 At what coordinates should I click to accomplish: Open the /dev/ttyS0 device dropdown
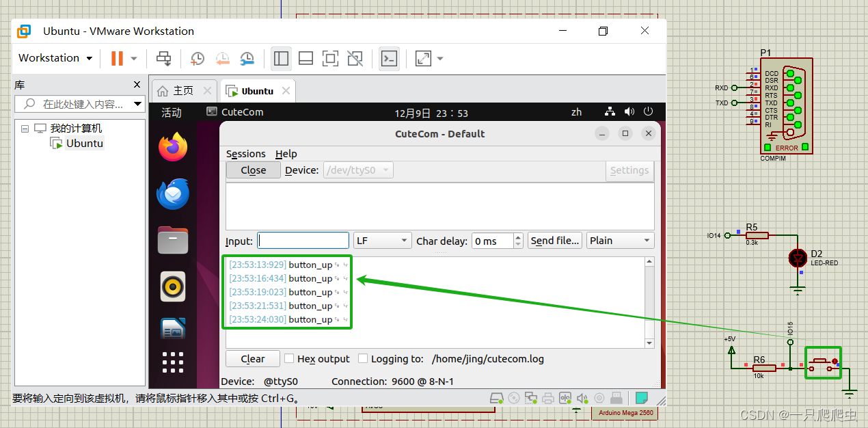(x=359, y=170)
